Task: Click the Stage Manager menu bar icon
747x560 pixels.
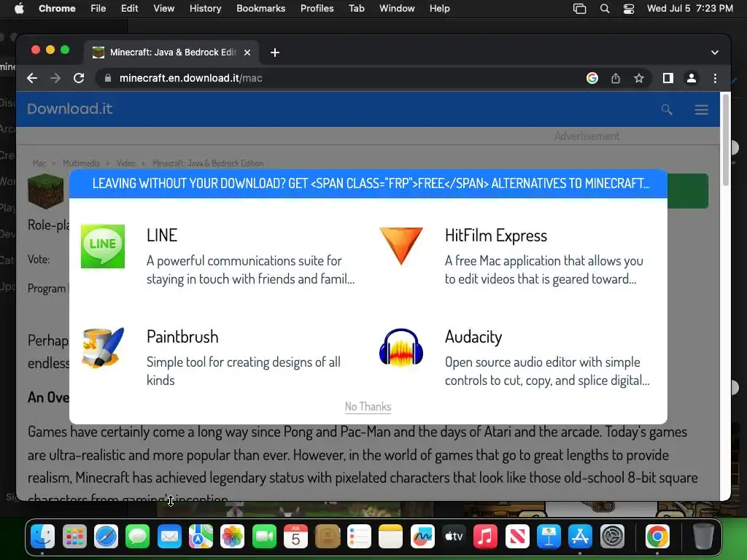Action: pyautogui.click(x=579, y=9)
